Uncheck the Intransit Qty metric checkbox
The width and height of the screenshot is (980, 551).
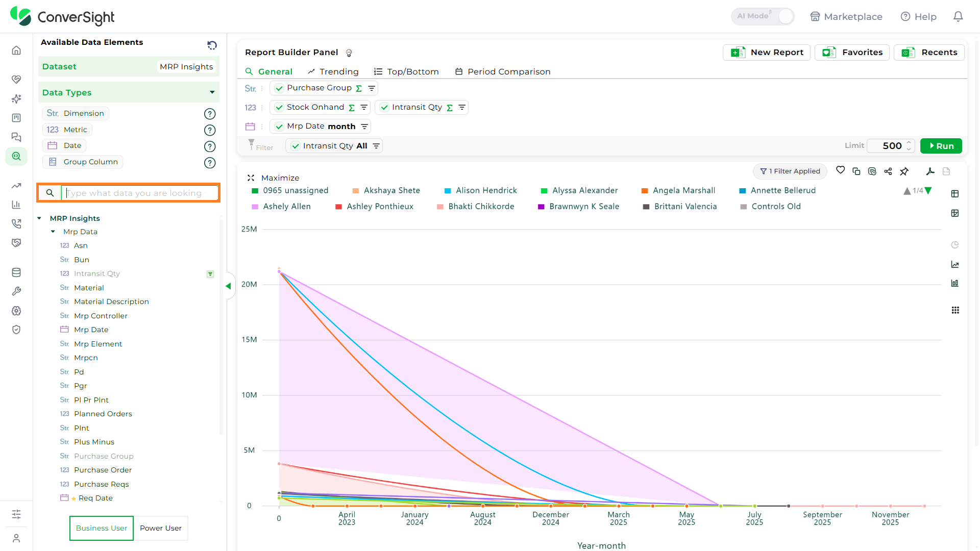(384, 108)
